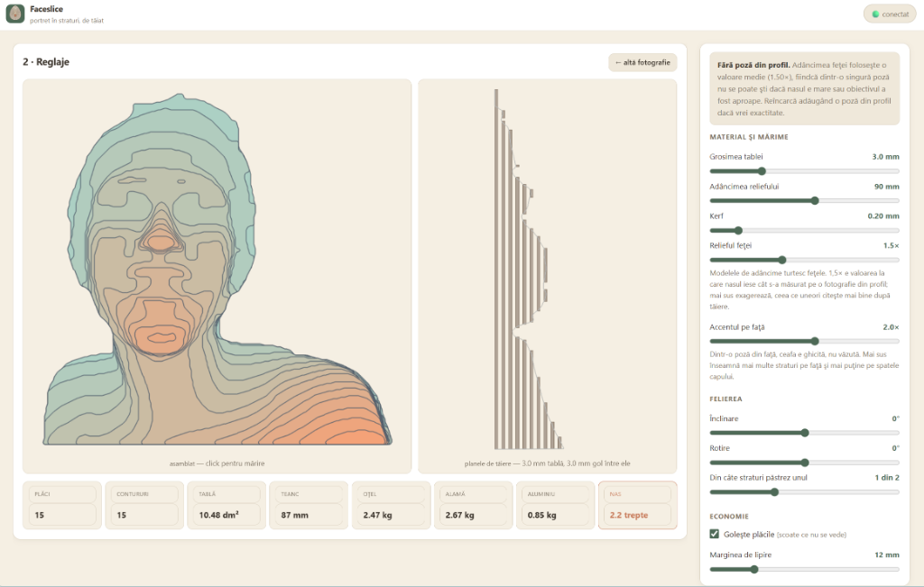Image resolution: width=924 pixels, height=587 pixels.
Task: Click the TEANC 87 mm card
Action: click(309, 505)
